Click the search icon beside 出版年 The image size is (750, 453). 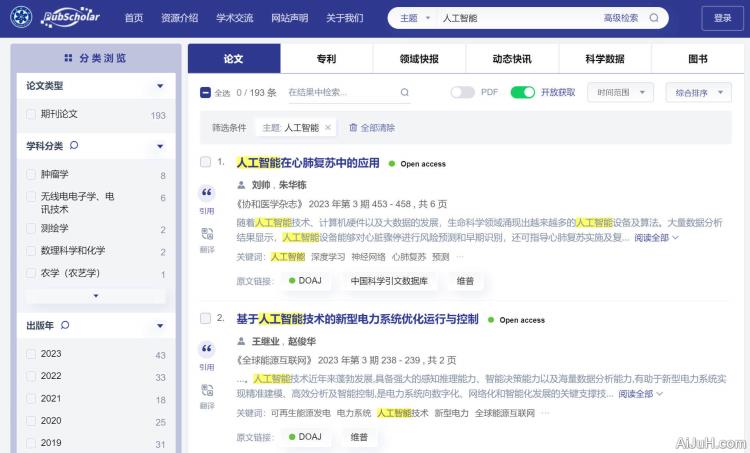[x=65, y=325]
